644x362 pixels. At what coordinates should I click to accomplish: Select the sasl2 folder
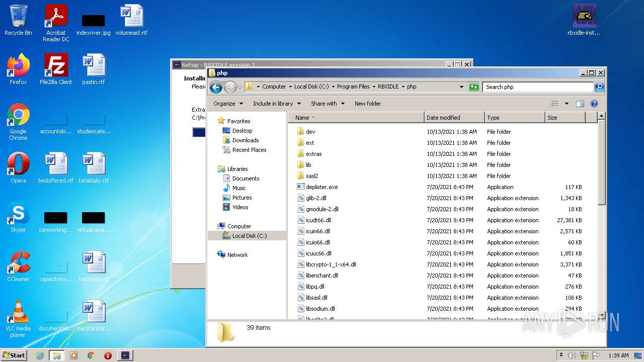click(307, 176)
